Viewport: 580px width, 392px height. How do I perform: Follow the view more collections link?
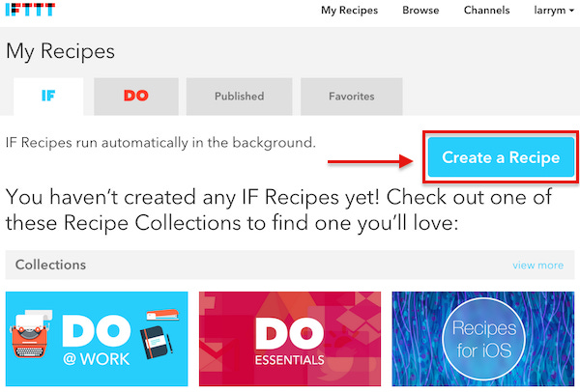point(537,266)
